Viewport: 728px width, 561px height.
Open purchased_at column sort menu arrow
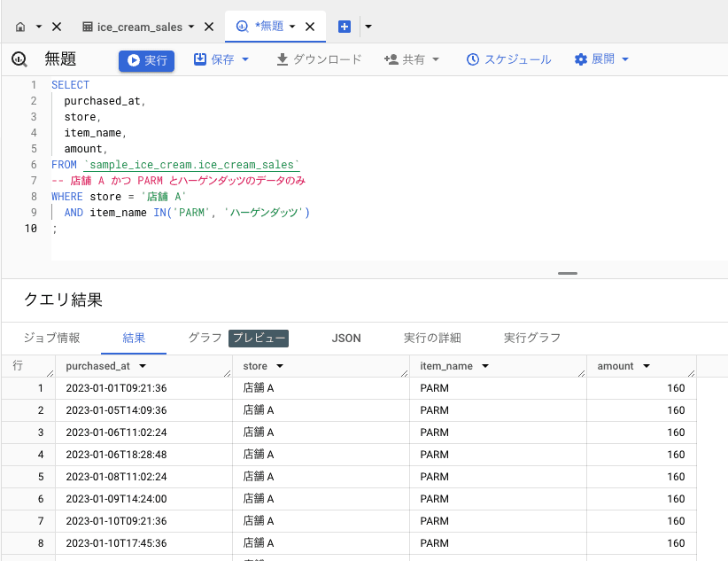143,366
